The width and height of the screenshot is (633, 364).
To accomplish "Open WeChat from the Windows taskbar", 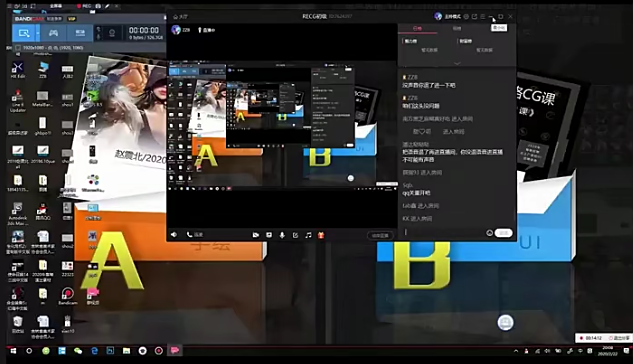I will point(78,351).
